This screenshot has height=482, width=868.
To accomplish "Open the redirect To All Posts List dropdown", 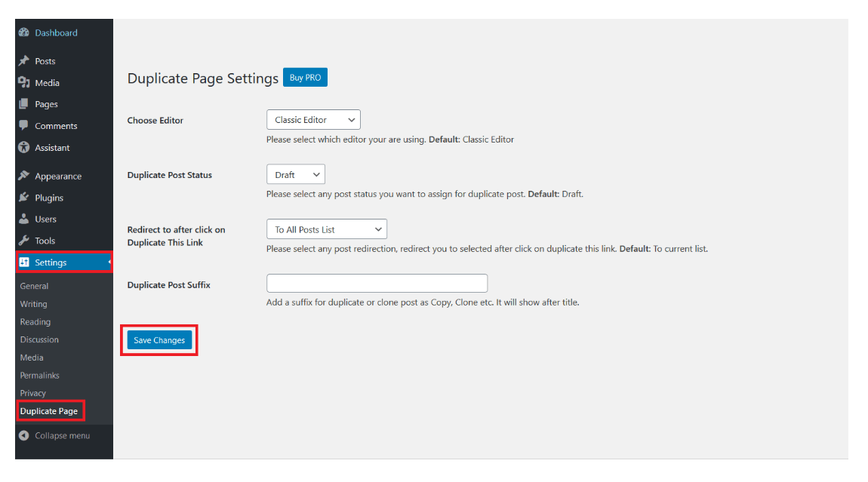I will (x=326, y=229).
